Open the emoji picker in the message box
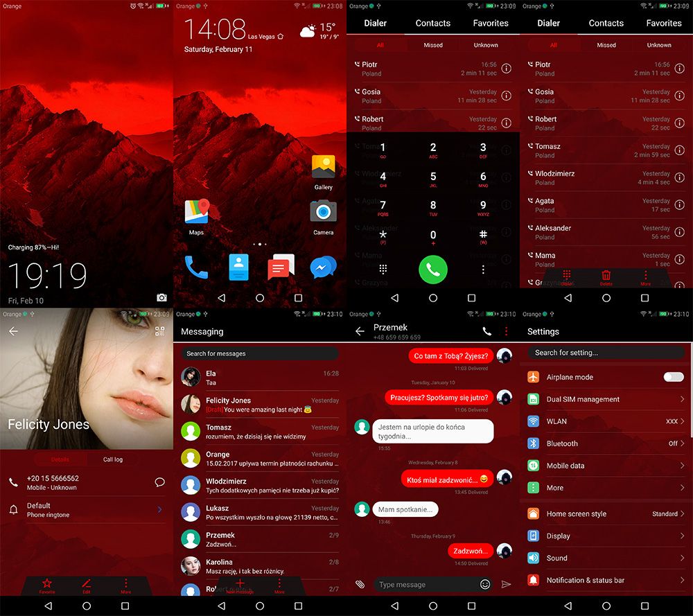Screen dimensions: 693x616 point(485,584)
